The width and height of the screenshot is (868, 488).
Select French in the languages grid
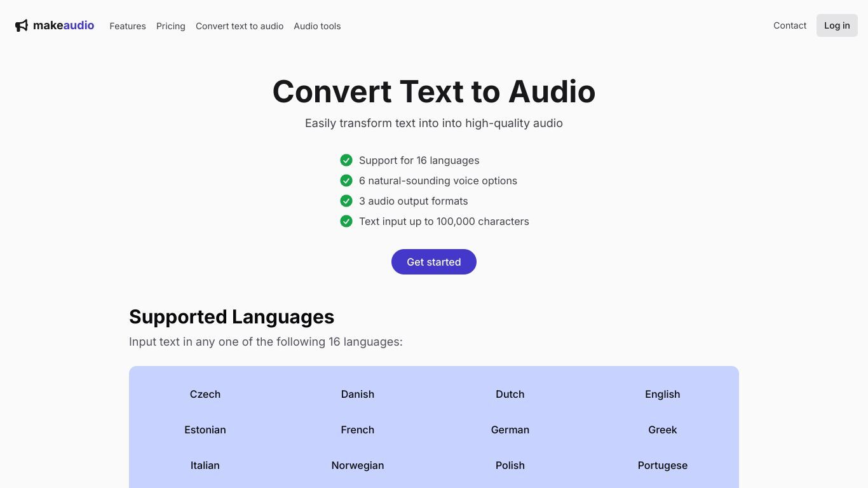tap(358, 430)
